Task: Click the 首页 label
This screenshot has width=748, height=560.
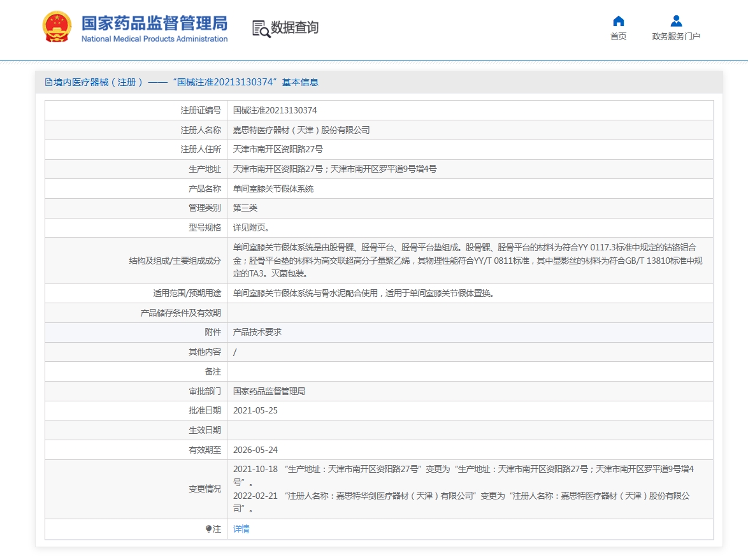Action: [x=618, y=36]
